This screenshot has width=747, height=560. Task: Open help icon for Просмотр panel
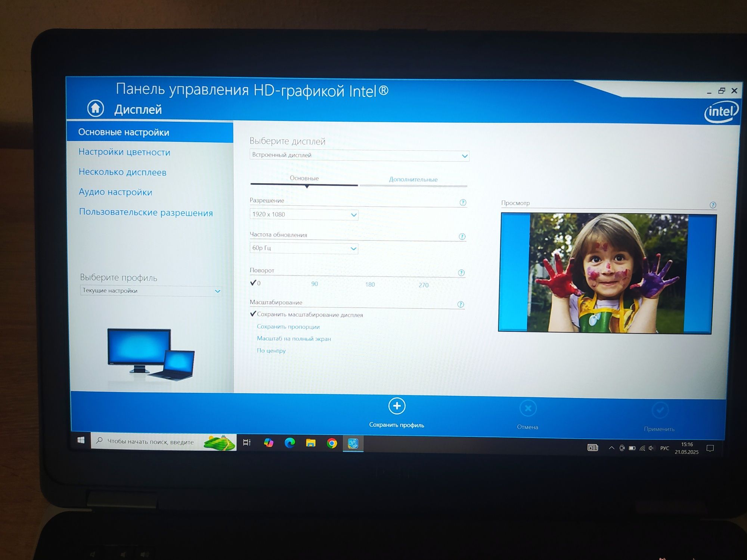pyautogui.click(x=713, y=205)
